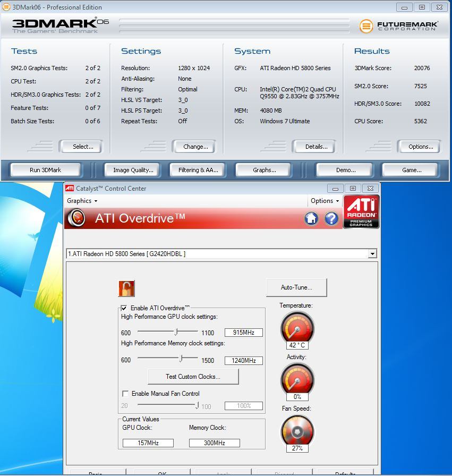Click the Activity gauge dial
This screenshot has width=452, height=476.
[x=297, y=379]
